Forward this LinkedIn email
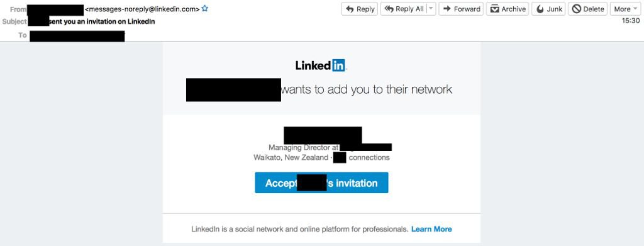Viewport: 644px width, 246px height. point(461,9)
